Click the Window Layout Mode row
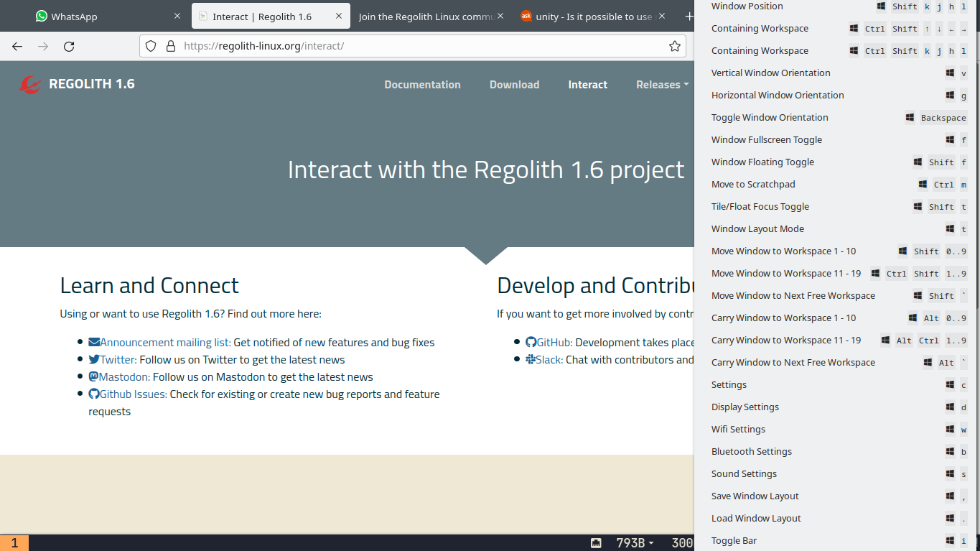The width and height of the screenshot is (980, 551). click(x=838, y=229)
